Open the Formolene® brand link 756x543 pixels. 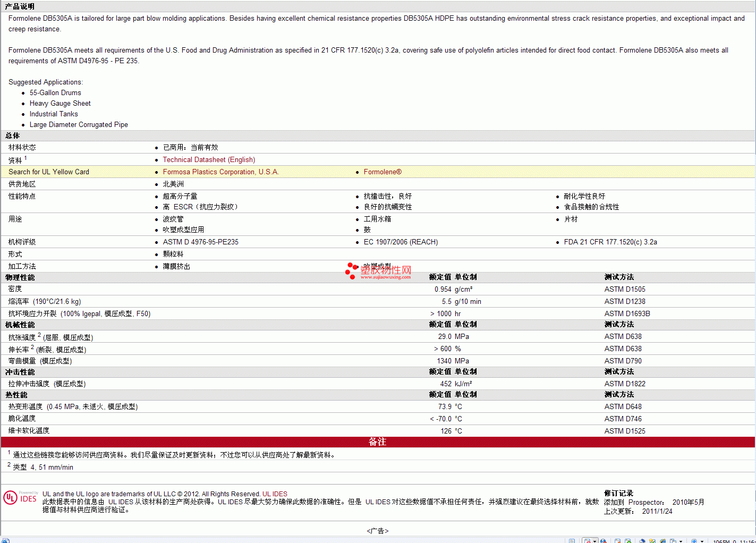click(383, 172)
